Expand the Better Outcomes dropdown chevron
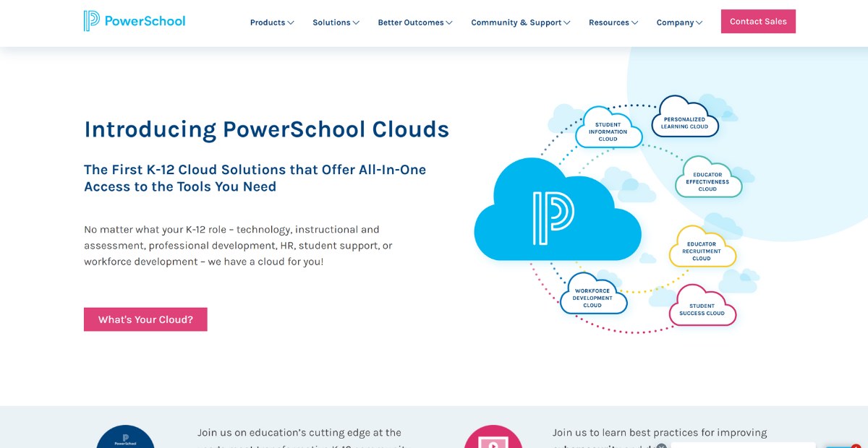The image size is (868, 448). click(449, 22)
